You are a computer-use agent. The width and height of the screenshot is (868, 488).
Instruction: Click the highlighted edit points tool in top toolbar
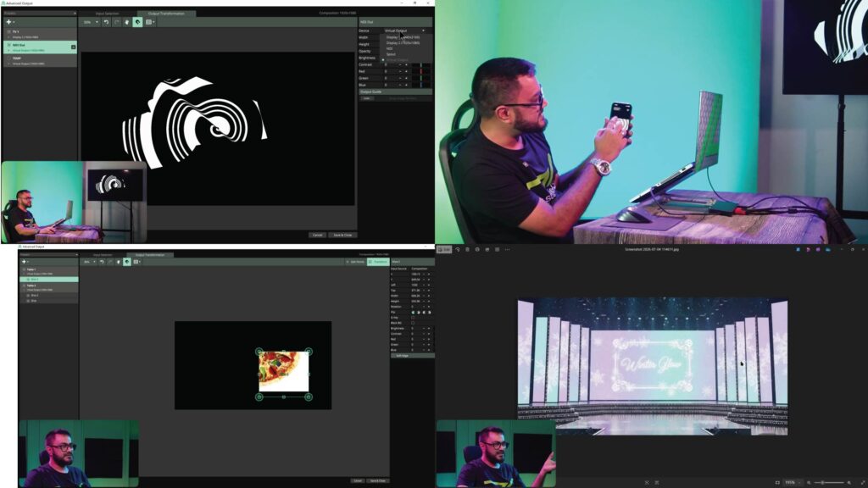[137, 22]
